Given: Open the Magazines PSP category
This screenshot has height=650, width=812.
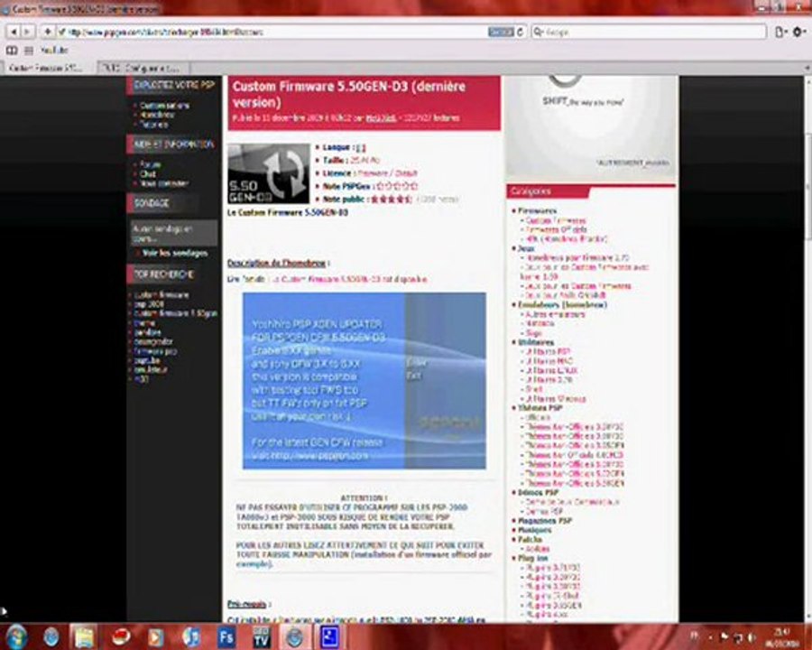Looking at the screenshot, I should click(x=545, y=521).
